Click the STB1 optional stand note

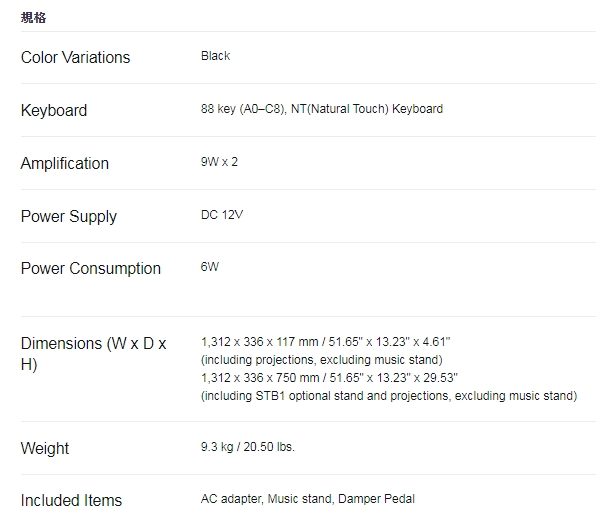click(x=389, y=396)
